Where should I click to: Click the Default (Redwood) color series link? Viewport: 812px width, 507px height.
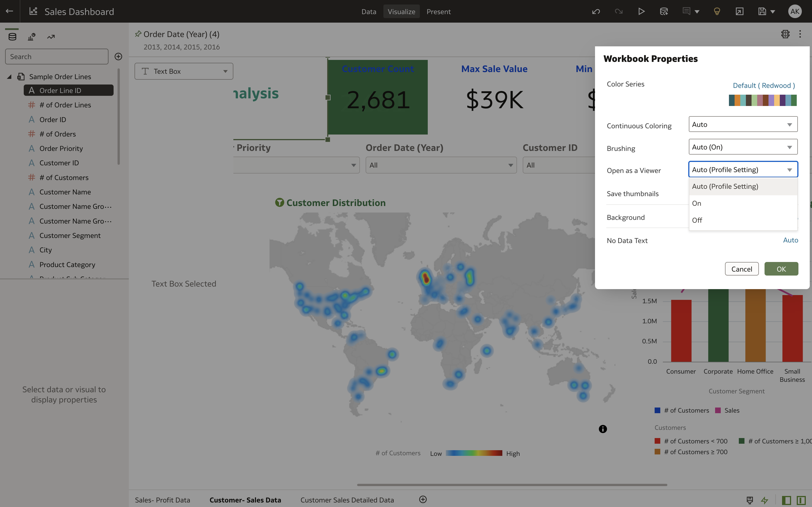(763, 85)
